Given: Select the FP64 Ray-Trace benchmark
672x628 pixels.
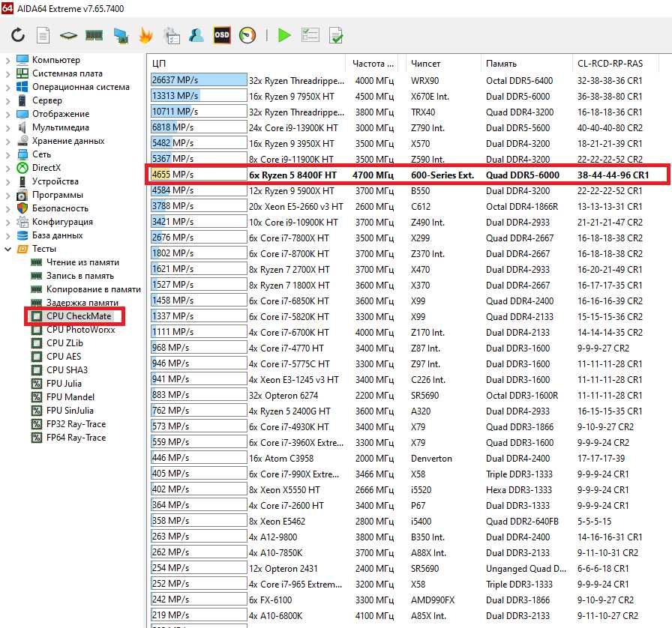Looking at the screenshot, I should (x=76, y=438).
